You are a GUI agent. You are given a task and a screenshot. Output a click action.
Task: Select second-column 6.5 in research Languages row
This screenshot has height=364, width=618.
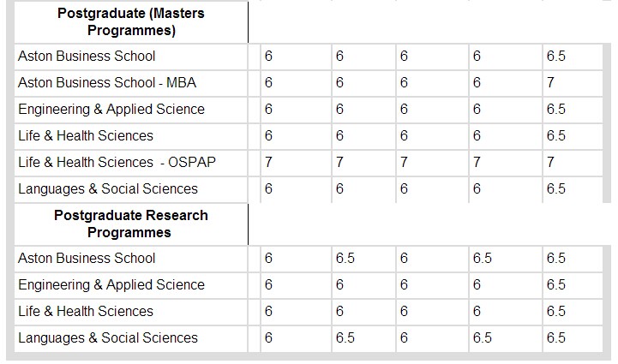[345, 337]
